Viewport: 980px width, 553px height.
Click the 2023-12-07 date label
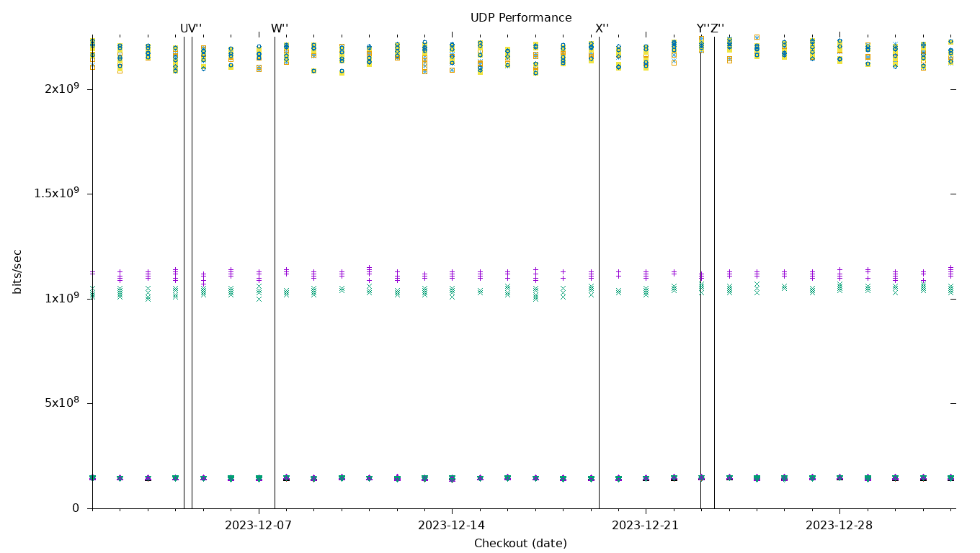click(258, 526)
